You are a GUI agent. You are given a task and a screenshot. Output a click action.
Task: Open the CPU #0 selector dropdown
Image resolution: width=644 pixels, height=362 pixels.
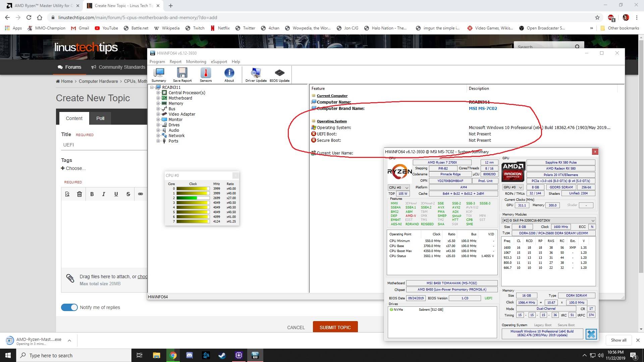(x=398, y=187)
